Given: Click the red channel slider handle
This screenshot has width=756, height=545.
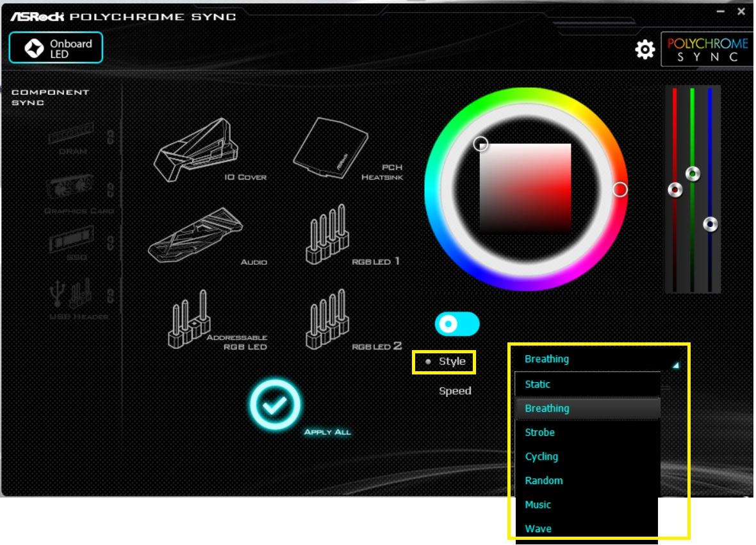Looking at the screenshot, I should 675,190.
